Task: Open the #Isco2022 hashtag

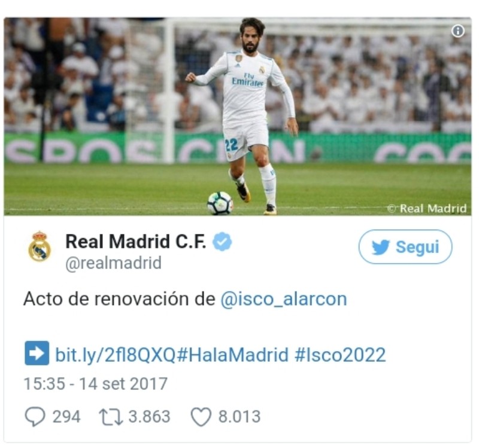Action: (x=340, y=355)
